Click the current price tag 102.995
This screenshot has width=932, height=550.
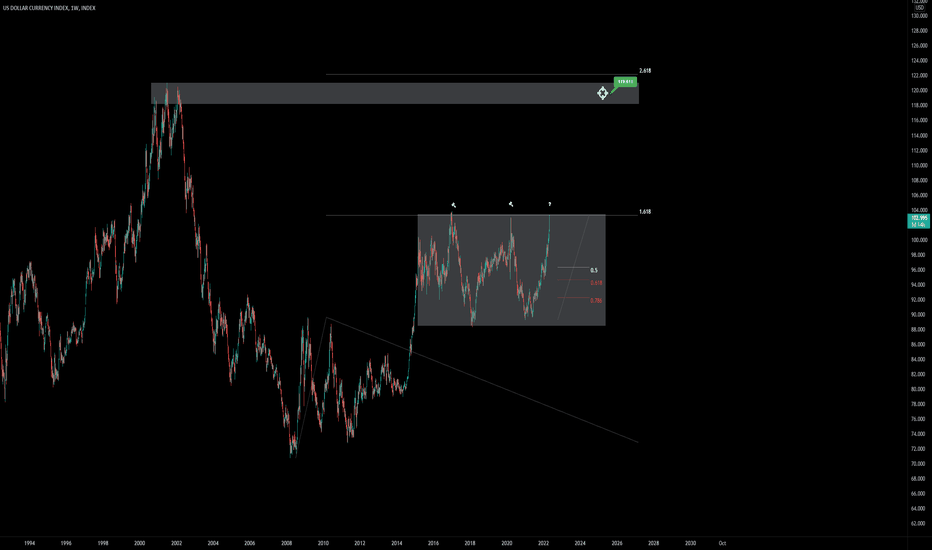pos(919,221)
